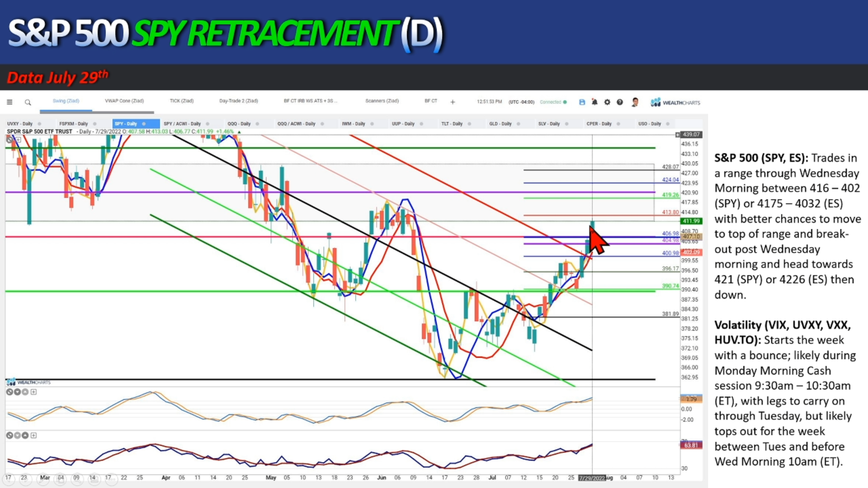The width and height of the screenshot is (868, 488).
Task: Open the user profile avatar
Action: [635, 102]
